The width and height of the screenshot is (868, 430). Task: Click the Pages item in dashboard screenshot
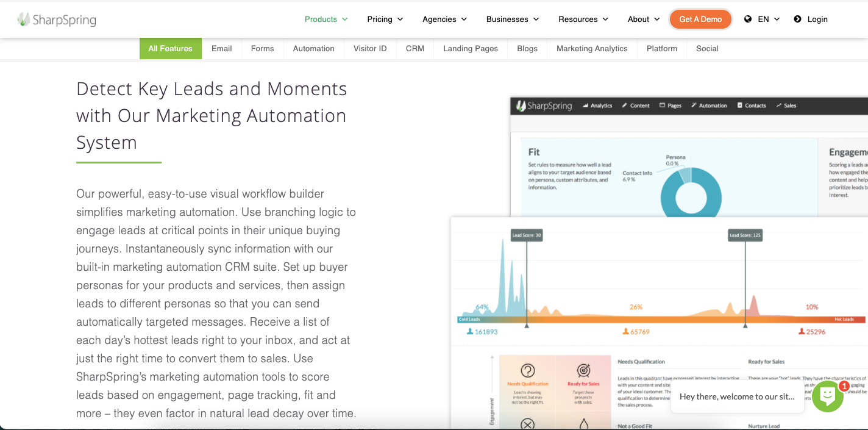coord(671,106)
